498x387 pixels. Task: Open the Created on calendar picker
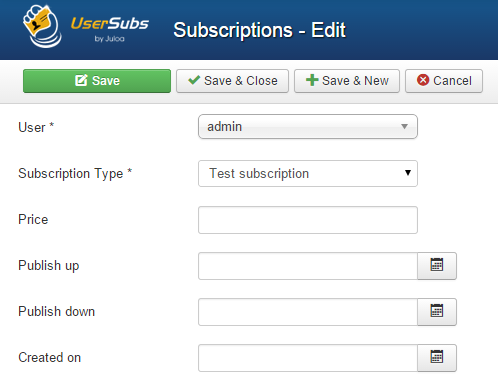coord(437,358)
